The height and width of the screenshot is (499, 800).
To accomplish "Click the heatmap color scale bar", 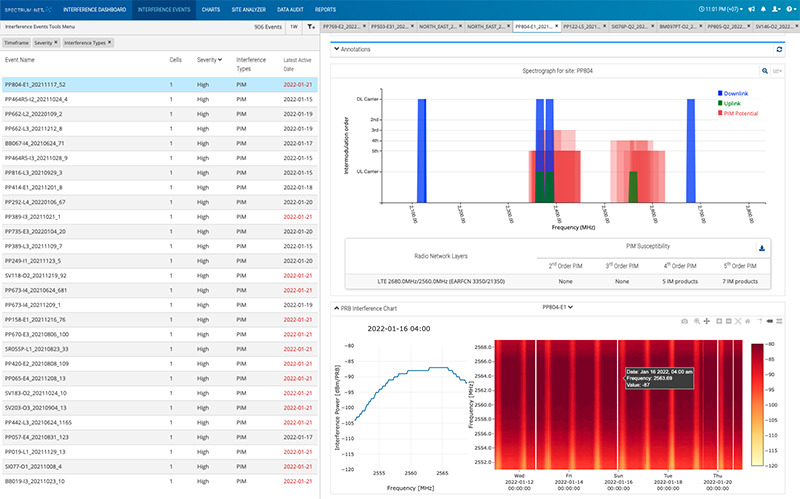I will point(757,405).
